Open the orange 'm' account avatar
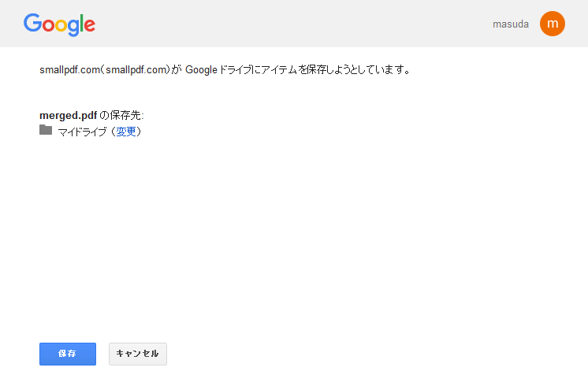The height and width of the screenshot is (386, 588). click(x=553, y=24)
